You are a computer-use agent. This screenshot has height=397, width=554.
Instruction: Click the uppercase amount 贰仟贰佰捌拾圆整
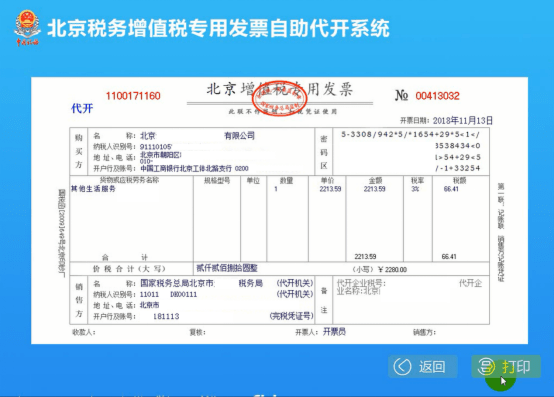[227, 268]
